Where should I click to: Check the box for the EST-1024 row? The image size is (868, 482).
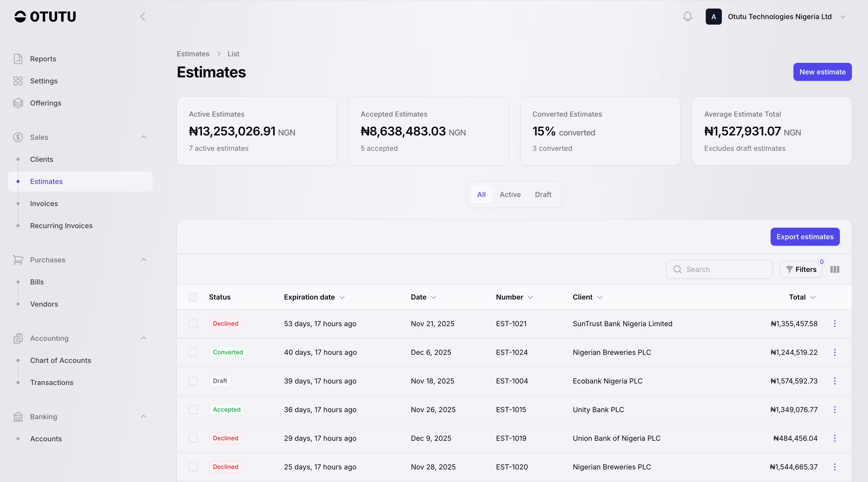(x=193, y=352)
